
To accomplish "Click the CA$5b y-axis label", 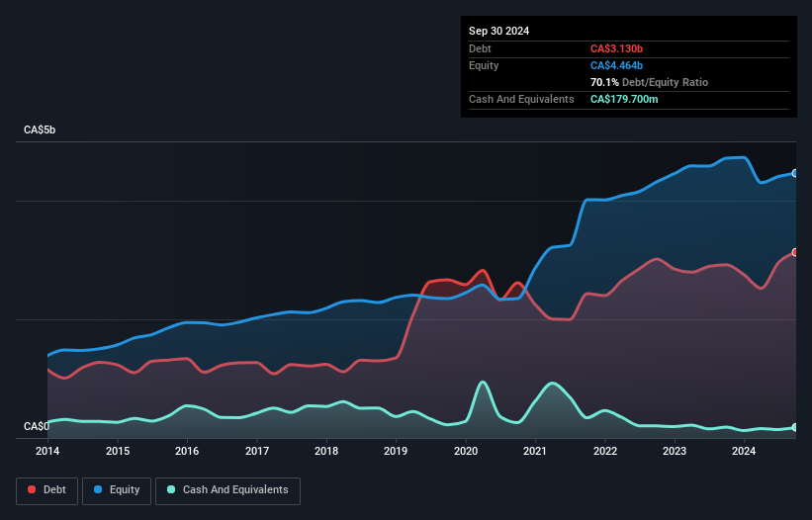I will [x=40, y=130].
